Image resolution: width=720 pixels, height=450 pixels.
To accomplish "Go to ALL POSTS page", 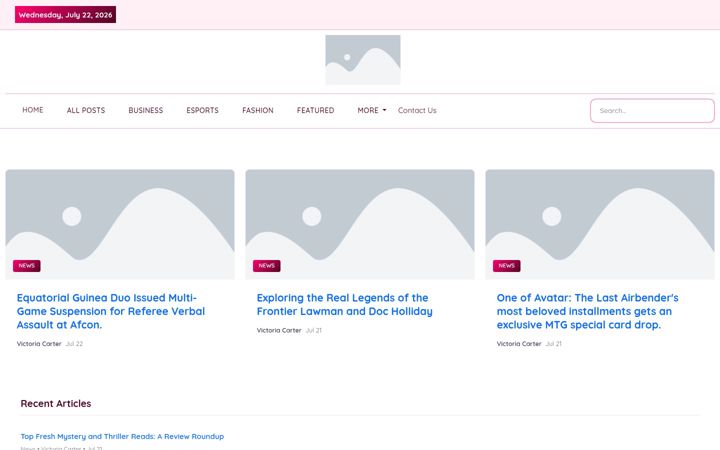I will pyautogui.click(x=86, y=110).
